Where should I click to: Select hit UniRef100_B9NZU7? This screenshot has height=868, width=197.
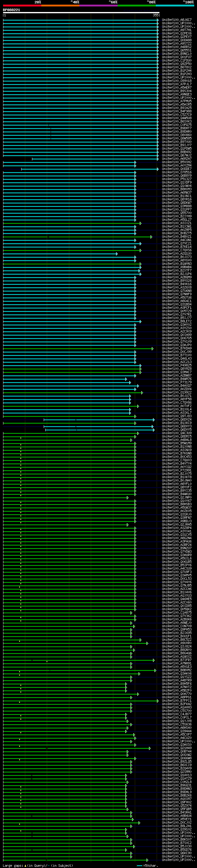click(177, 548)
